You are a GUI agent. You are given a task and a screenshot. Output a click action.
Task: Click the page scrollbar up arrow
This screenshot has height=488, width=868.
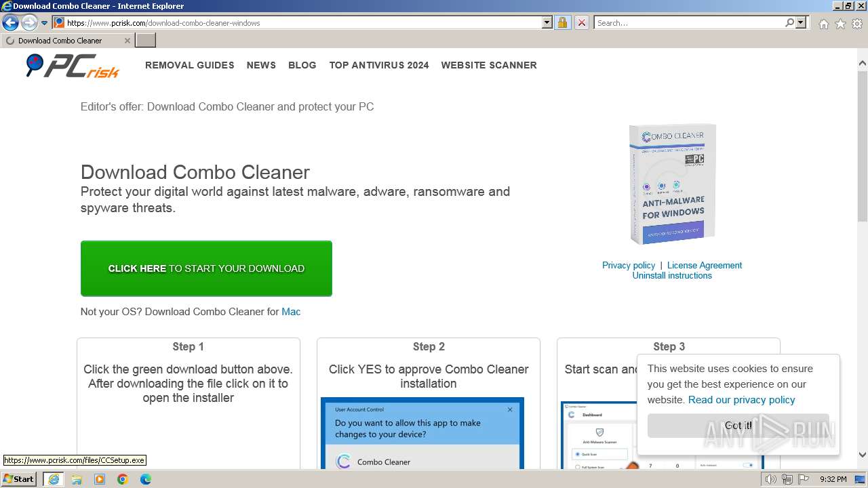(x=863, y=64)
